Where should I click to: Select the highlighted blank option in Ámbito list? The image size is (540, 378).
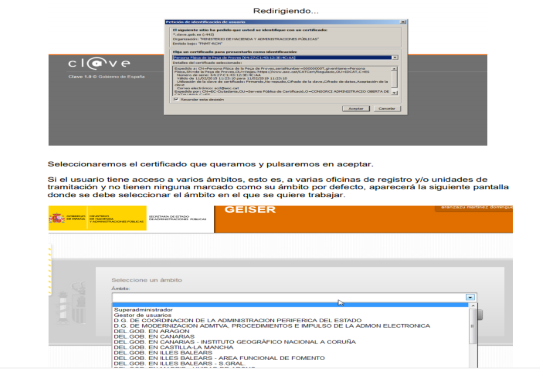pyautogui.click(x=290, y=305)
